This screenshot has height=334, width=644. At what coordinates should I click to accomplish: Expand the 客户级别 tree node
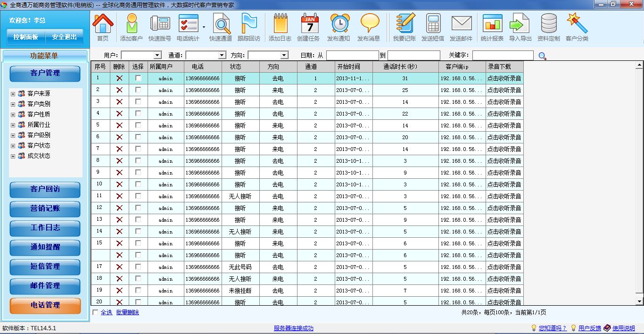click(x=13, y=135)
